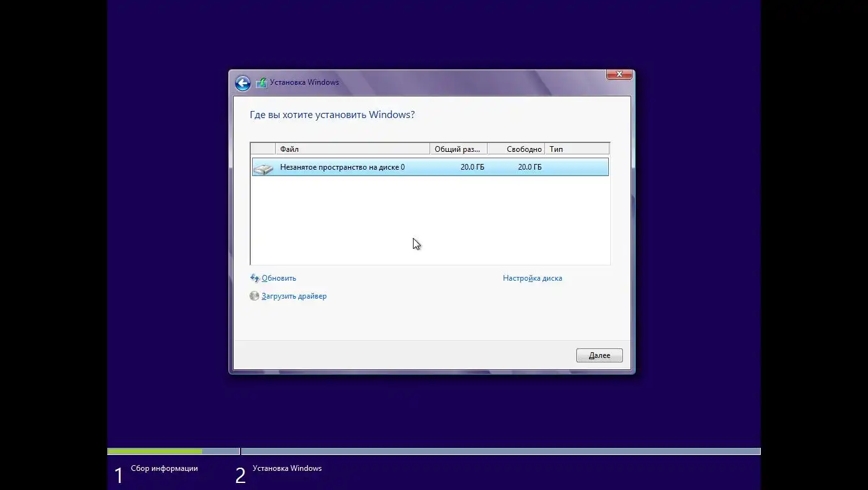Click the Далее button
The image size is (868, 490).
(599, 355)
